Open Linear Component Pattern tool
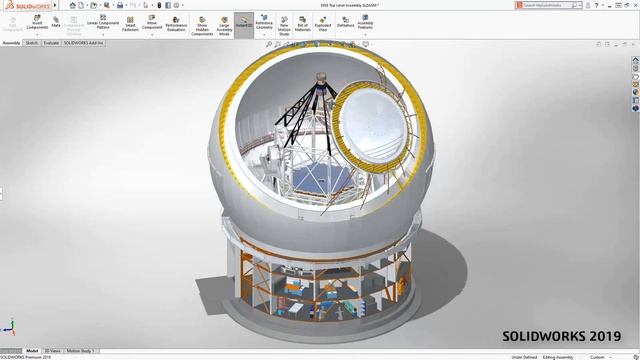Viewport: 640px width, 360px height. pos(103,22)
